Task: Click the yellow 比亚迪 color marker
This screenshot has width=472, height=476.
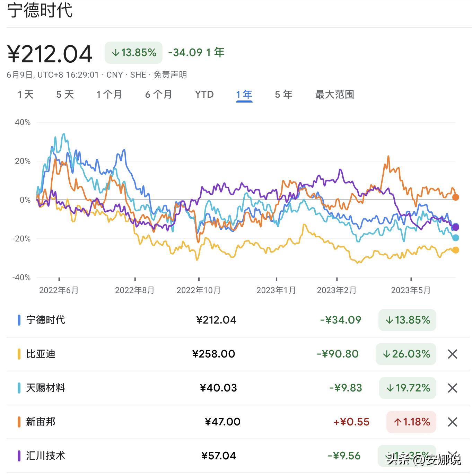Action: [20, 354]
